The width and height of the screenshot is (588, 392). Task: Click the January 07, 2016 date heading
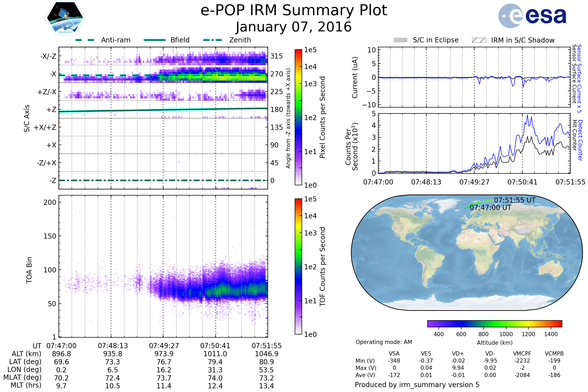point(294,27)
